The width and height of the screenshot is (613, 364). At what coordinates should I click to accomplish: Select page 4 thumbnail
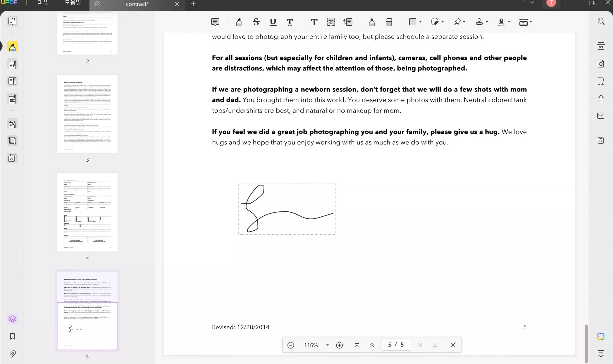pos(87,212)
